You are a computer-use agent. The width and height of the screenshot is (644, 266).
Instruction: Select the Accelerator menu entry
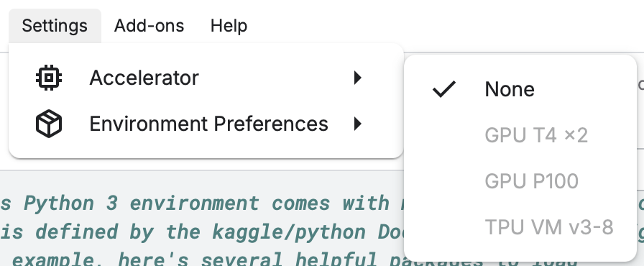click(x=206, y=78)
